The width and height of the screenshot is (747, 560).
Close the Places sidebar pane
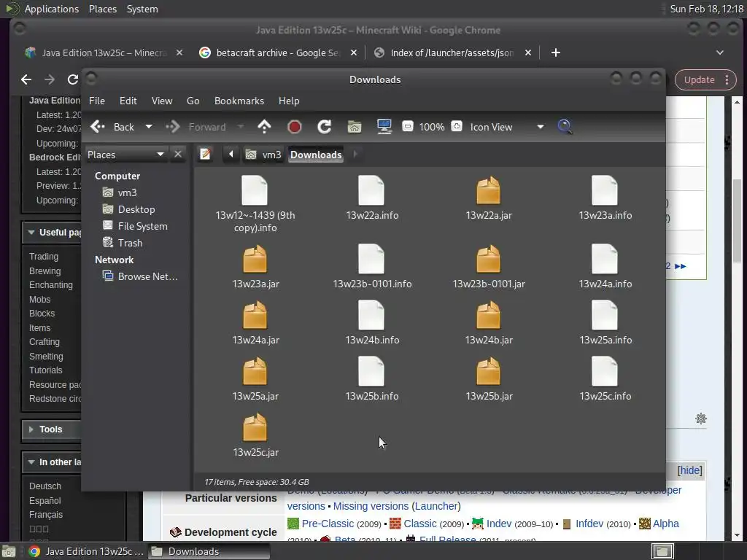(x=178, y=155)
